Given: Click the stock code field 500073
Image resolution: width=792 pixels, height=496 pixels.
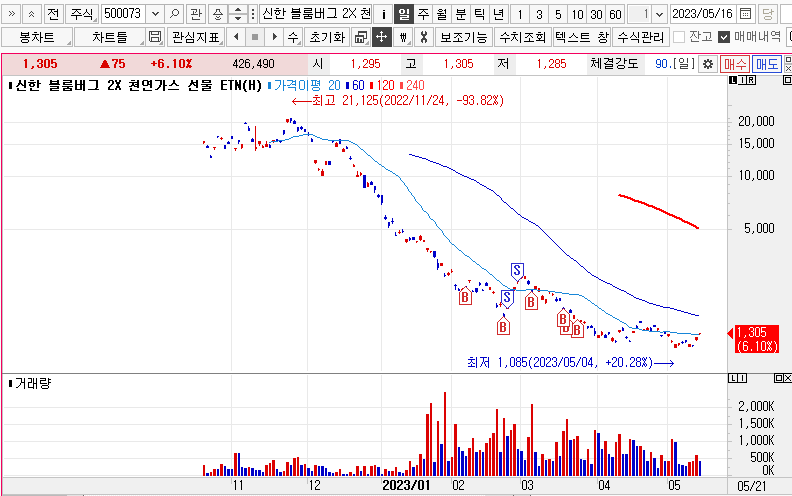Looking at the screenshot, I should (125, 14).
